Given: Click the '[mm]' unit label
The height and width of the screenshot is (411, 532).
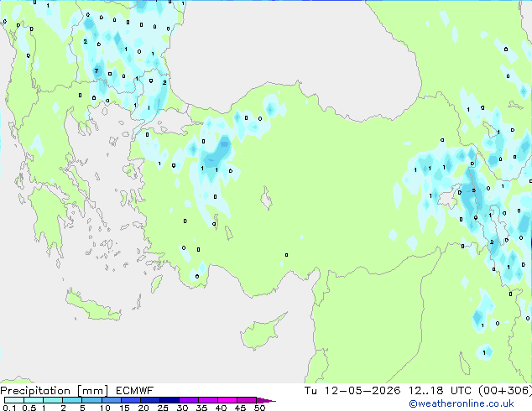Looking at the screenshot, I should [x=92, y=391].
